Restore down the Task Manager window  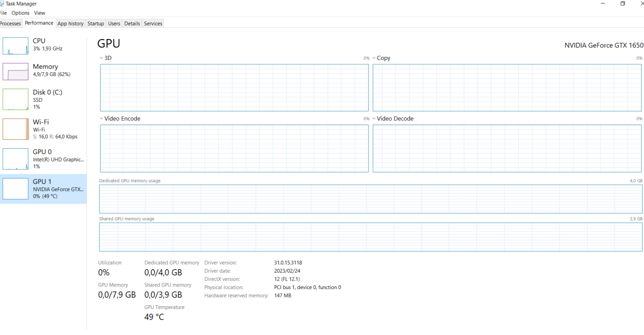point(623,4)
